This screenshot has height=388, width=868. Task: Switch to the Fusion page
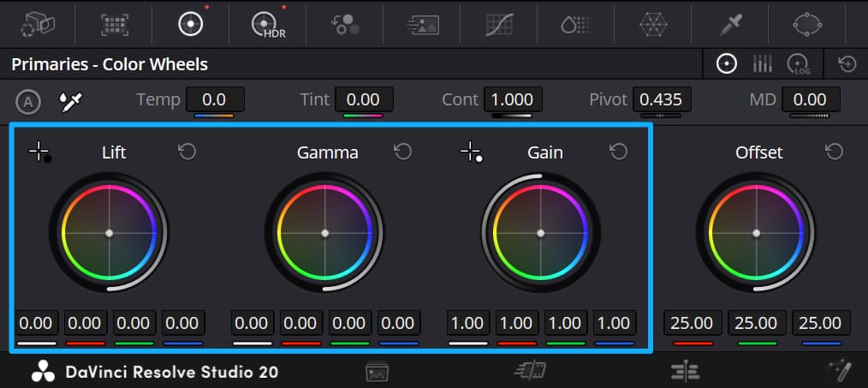pos(839,370)
